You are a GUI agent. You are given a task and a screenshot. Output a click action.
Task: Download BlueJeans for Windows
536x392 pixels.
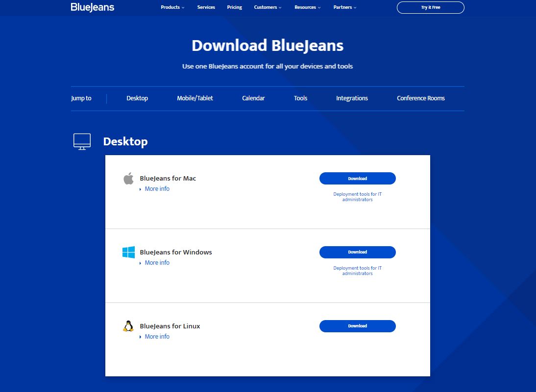(x=357, y=252)
